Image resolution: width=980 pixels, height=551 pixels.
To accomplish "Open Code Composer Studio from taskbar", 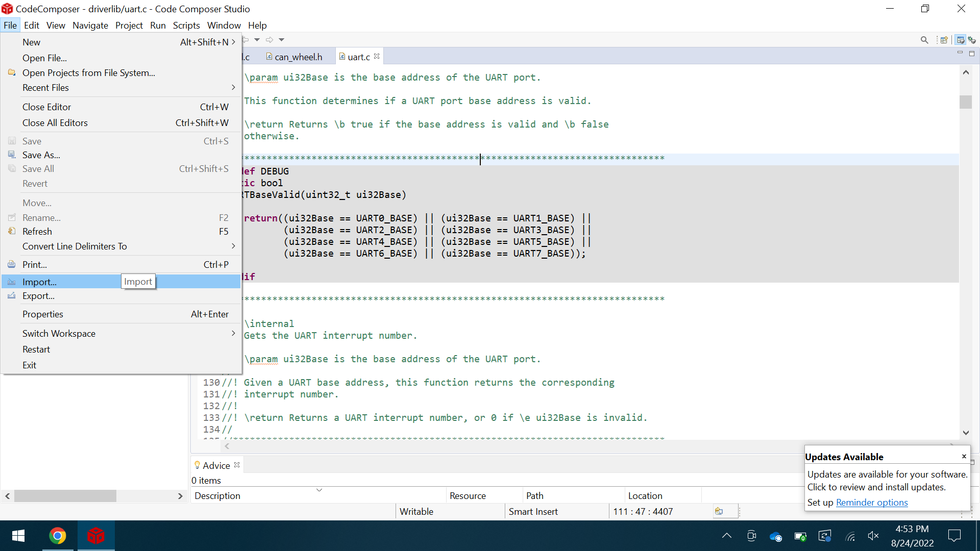I will click(x=95, y=536).
